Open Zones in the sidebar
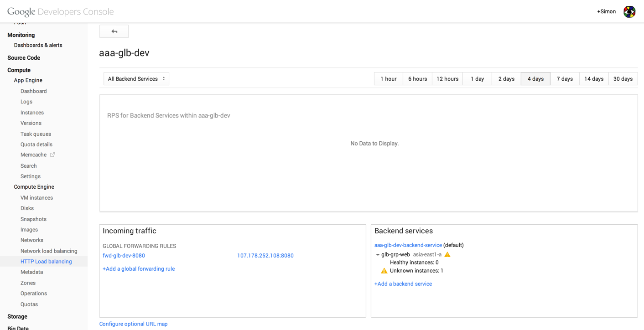644x330 pixels. 28,283
